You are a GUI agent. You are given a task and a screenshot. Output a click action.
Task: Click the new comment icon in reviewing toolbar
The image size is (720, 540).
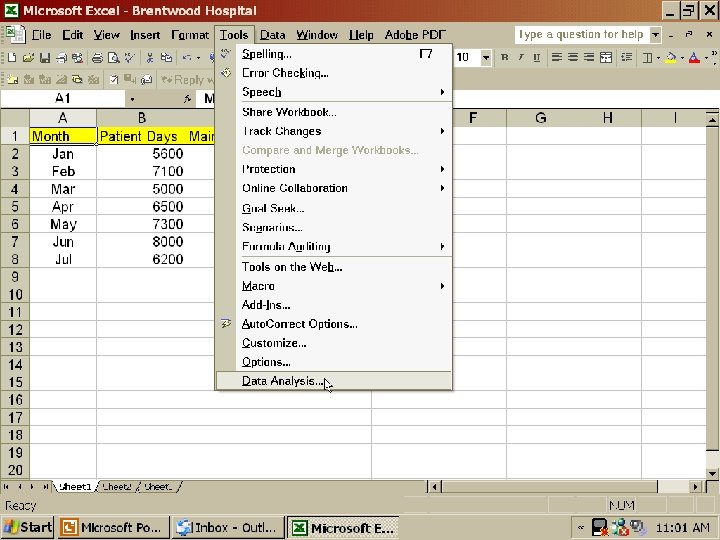(12, 79)
